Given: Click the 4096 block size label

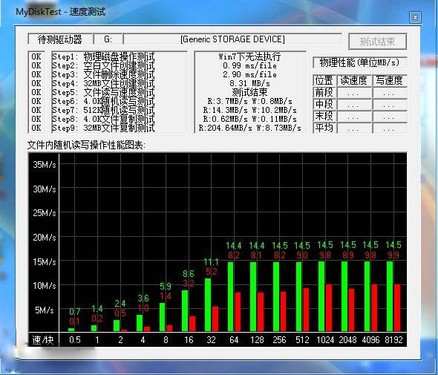Looking at the screenshot, I should coord(371,340).
